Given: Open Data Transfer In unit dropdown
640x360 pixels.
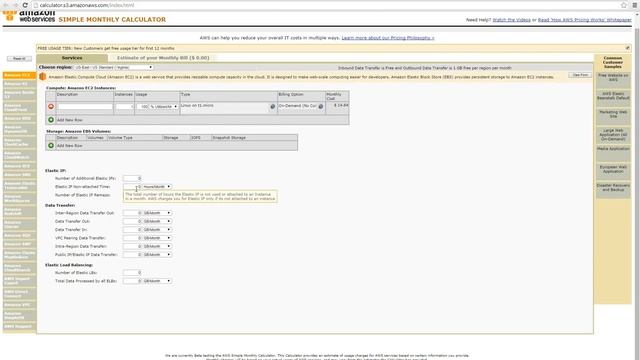Looking at the screenshot, I should click(157, 230).
